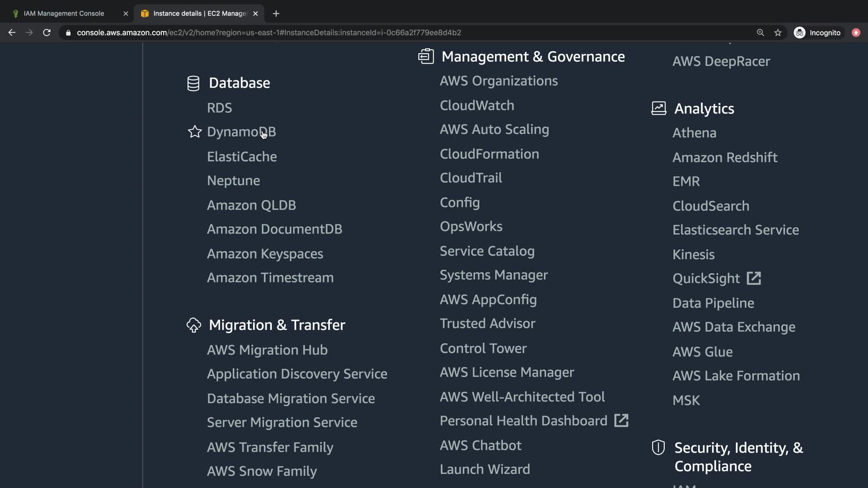Click the Database category icon
Viewport: 868px width, 488px height.
[193, 83]
